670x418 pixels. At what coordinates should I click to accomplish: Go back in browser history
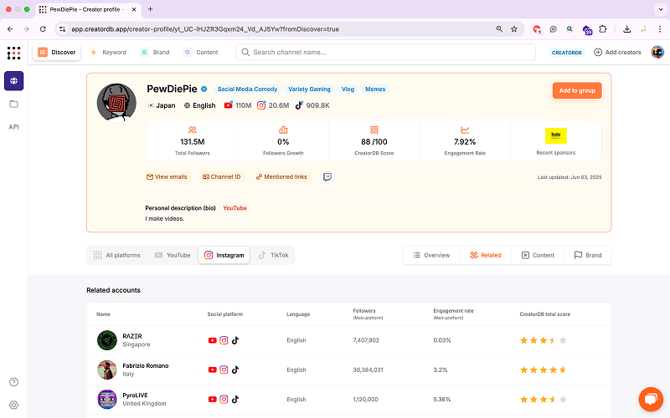(x=10, y=29)
